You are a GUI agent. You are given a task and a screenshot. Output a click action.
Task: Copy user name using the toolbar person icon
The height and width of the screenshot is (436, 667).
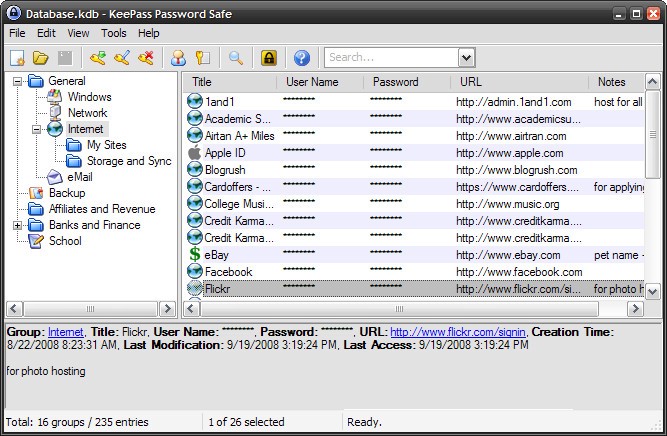coord(179,58)
